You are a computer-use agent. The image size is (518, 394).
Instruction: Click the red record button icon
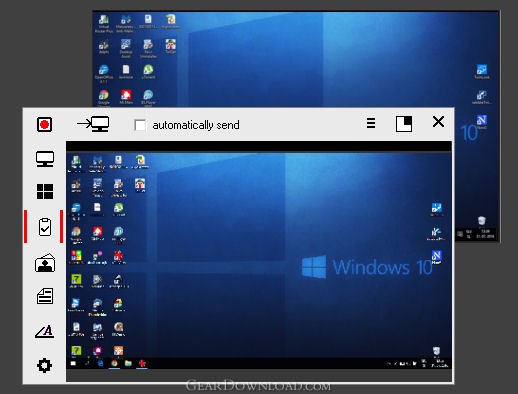44,124
